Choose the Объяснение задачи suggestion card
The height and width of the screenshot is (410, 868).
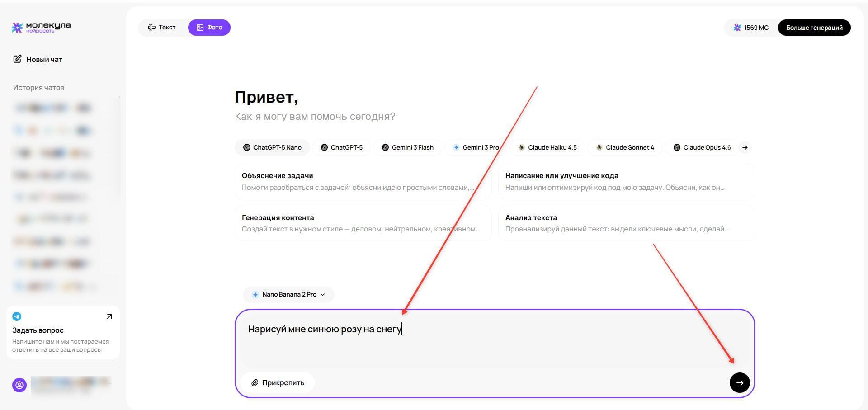363,181
